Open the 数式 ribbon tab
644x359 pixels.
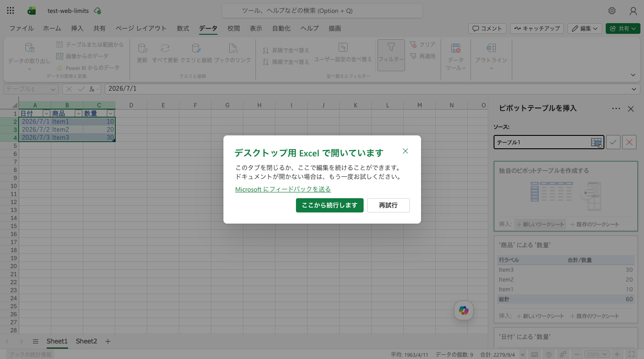tap(183, 28)
